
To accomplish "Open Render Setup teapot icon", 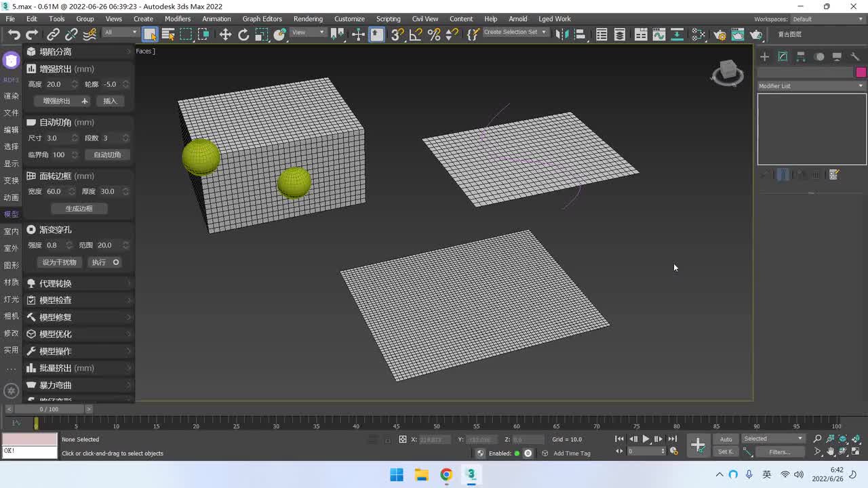I will [x=719, y=35].
